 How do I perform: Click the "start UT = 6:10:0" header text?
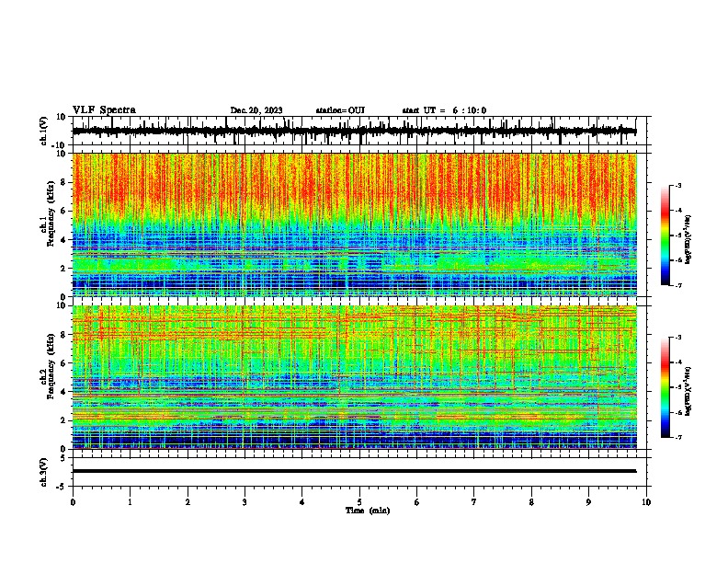click(444, 110)
